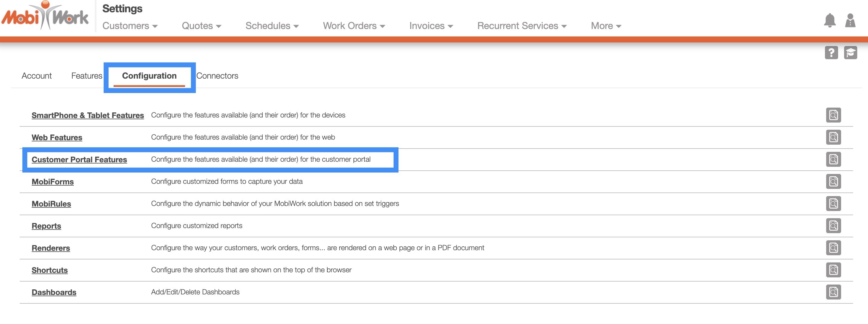Viewport: 868px width, 324px height.
Task: Switch to the Connectors tab
Action: [217, 76]
